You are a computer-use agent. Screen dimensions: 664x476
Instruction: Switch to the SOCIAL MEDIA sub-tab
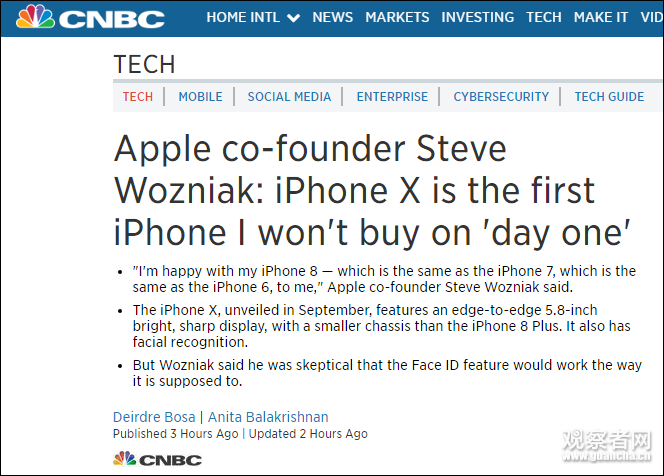(289, 97)
